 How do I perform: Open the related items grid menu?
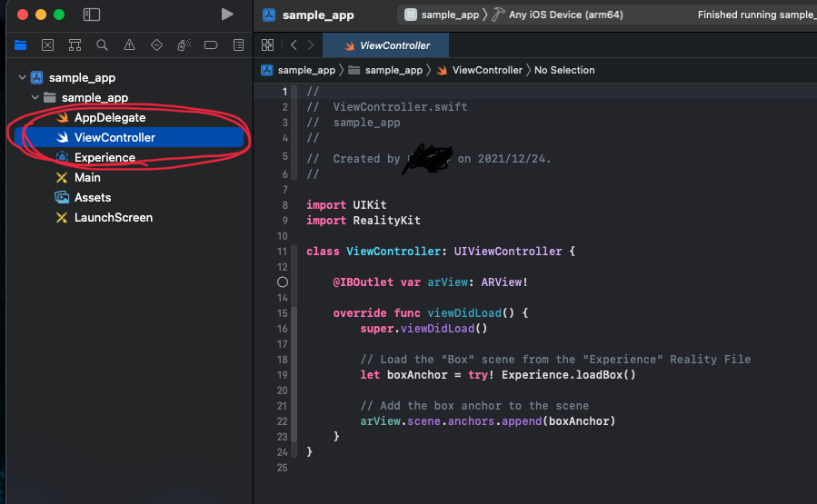coord(267,45)
